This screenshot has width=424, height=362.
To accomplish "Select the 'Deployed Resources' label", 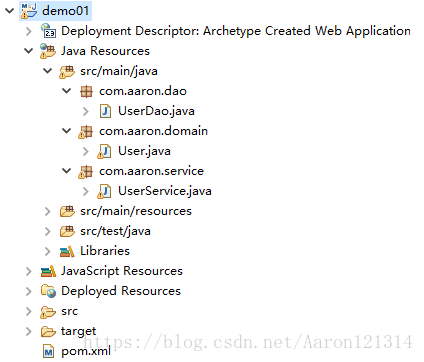I will pyautogui.click(x=121, y=291).
